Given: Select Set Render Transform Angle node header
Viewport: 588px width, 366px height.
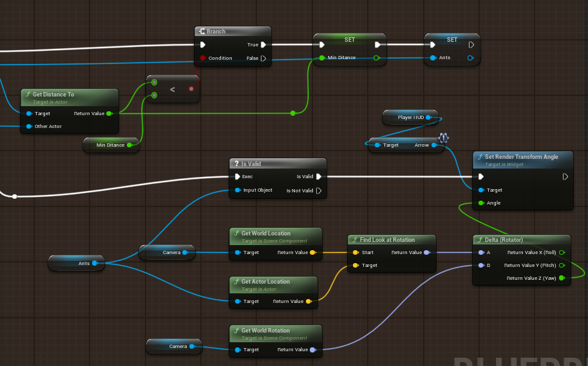Looking at the screenshot, I should (x=523, y=160).
